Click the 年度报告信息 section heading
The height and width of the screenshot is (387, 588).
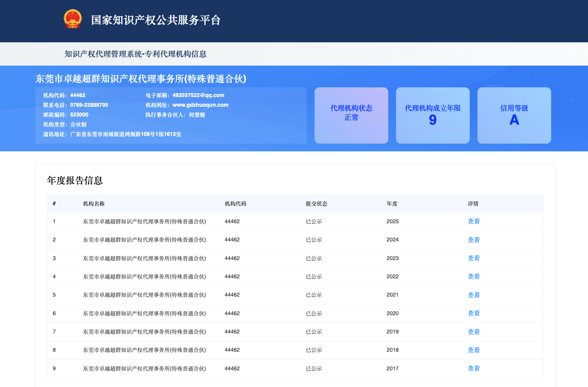tap(75, 180)
